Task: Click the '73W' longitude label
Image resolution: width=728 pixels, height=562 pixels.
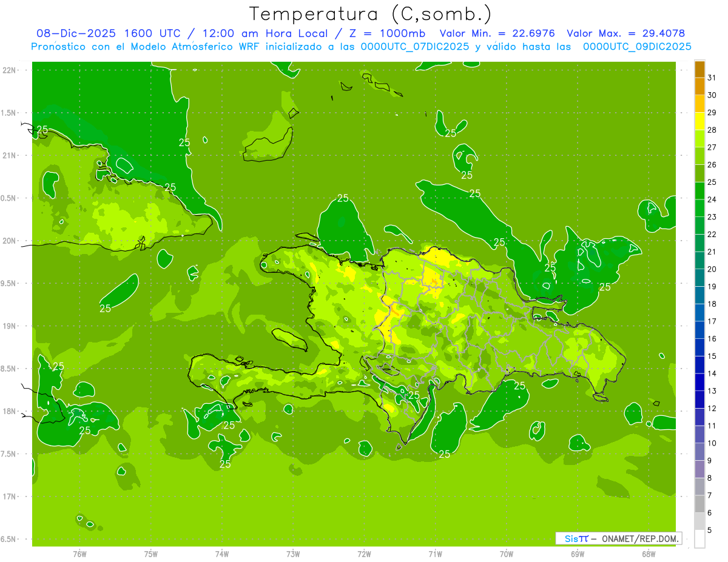Action: [293, 554]
